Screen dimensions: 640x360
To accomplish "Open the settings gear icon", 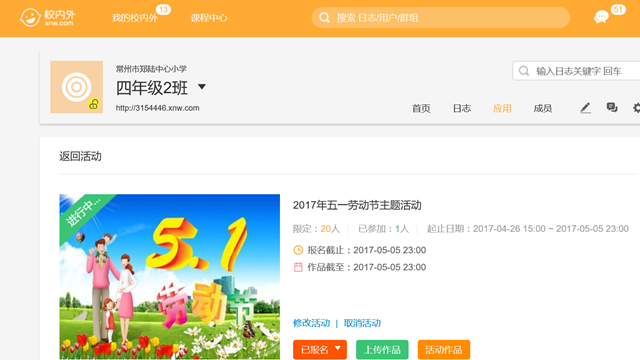I will [637, 108].
